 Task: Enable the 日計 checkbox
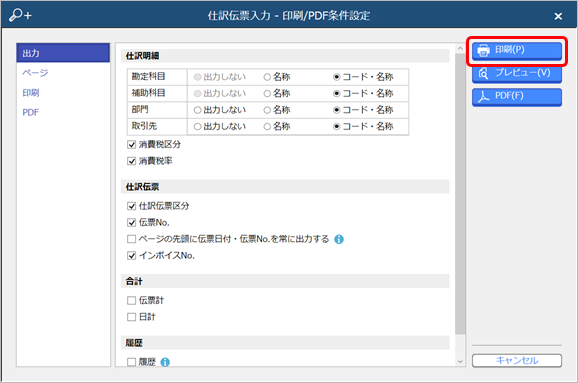point(132,317)
